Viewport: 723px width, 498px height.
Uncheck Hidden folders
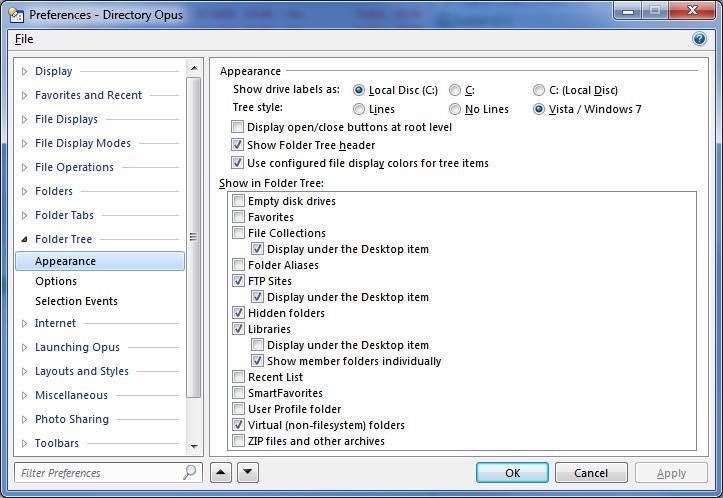(238, 313)
